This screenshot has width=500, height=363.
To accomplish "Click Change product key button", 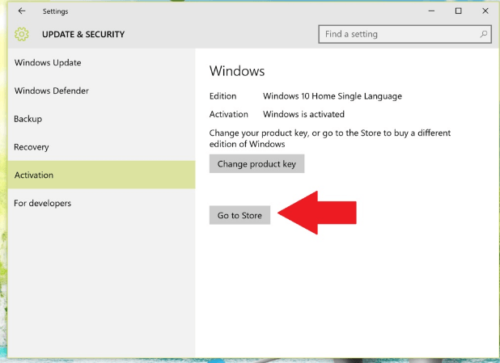I will coord(257,164).
